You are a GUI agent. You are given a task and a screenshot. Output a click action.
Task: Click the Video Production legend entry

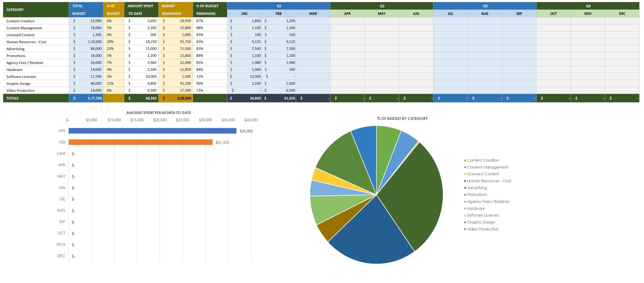(x=482, y=229)
